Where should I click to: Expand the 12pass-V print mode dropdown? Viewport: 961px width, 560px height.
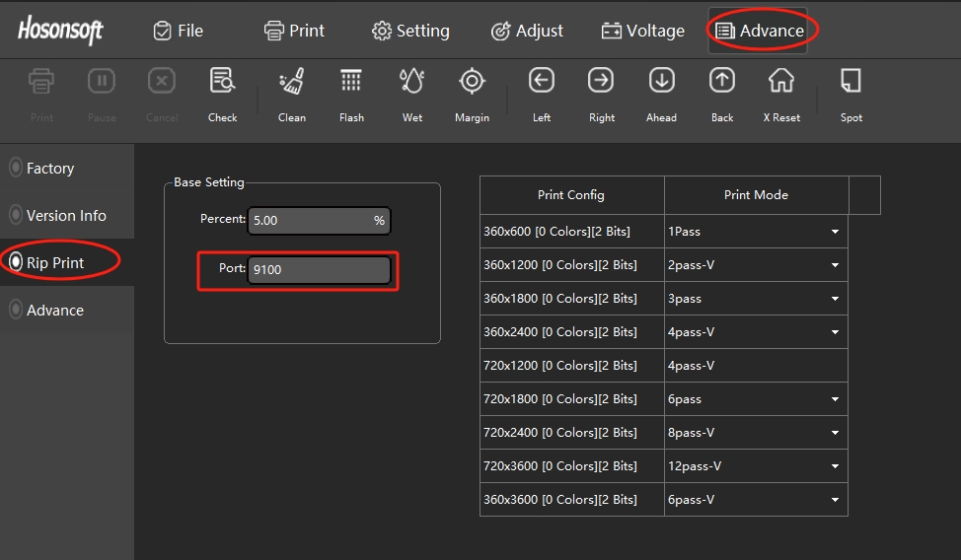[835, 466]
